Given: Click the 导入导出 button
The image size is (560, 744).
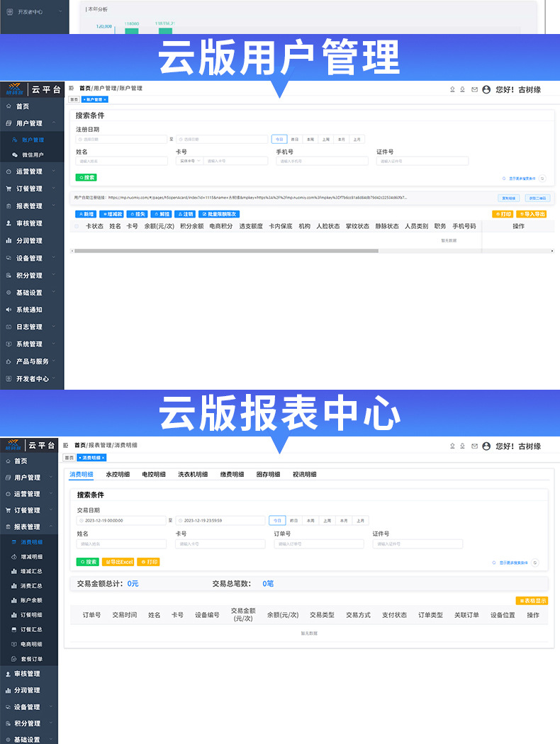Looking at the screenshot, I should [x=532, y=214].
